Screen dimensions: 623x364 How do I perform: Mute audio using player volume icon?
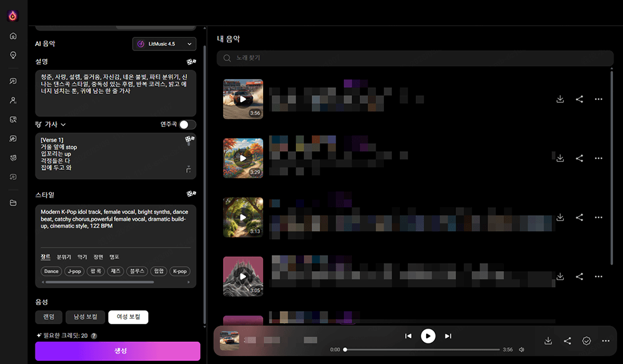pyautogui.click(x=521, y=350)
